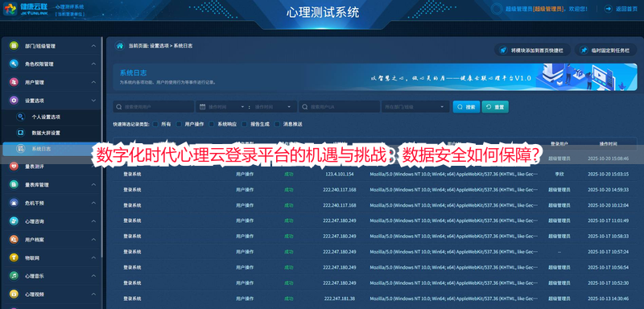This screenshot has width=644, height=309.
Task: Click the timestamp 2025-10-13 14:30:46
Action: pyautogui.click(x=608, y=299)
